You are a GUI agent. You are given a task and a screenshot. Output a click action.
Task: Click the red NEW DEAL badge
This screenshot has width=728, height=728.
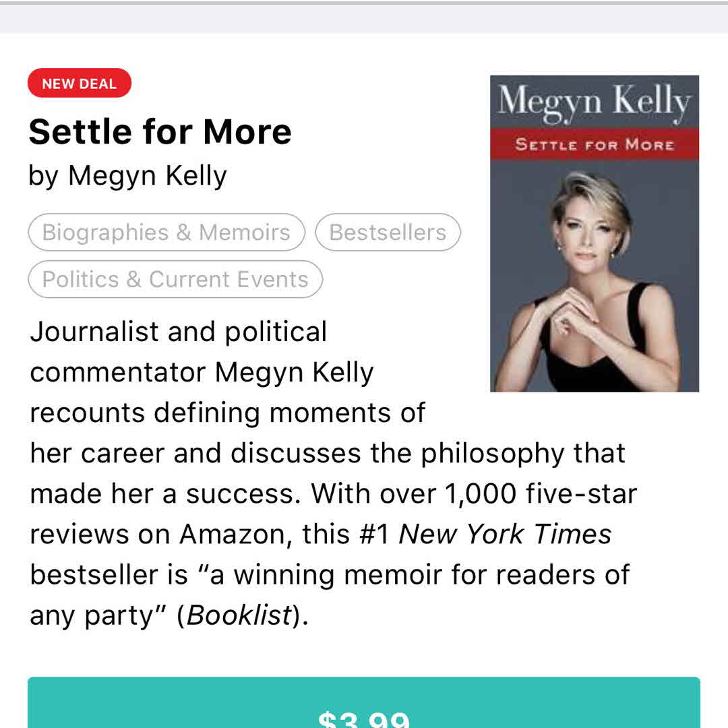79,84
